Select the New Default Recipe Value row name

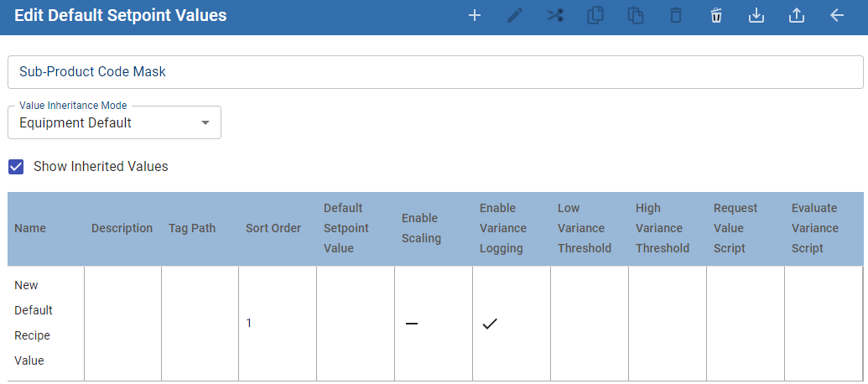(34, 323)
